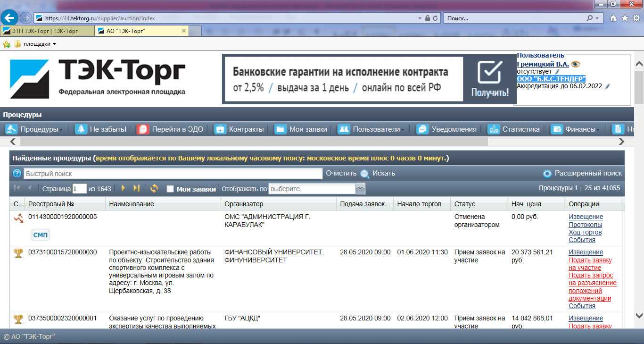
Task: Open the Отображать по dropdown
Action: pos(360,189)
